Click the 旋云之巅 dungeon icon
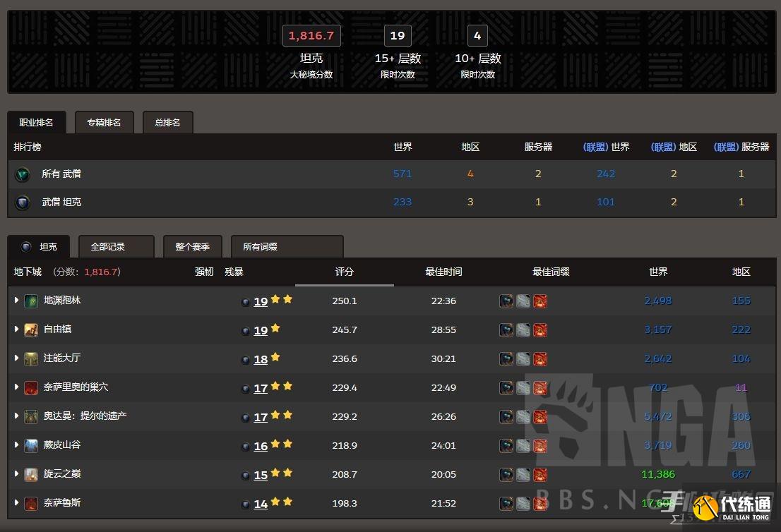This screenshot has height=532, width=781. tap(31, 475)
